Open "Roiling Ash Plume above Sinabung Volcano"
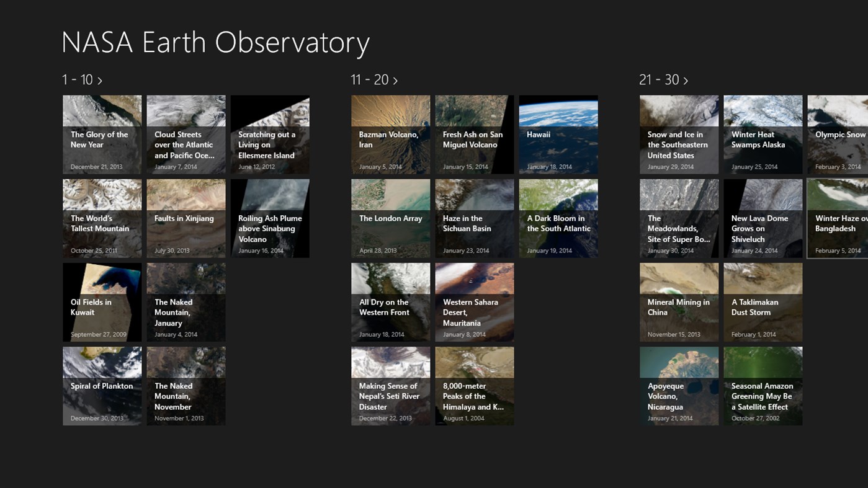Image resolution: width=868 pixels, height=488 pixels. [269, 218]
